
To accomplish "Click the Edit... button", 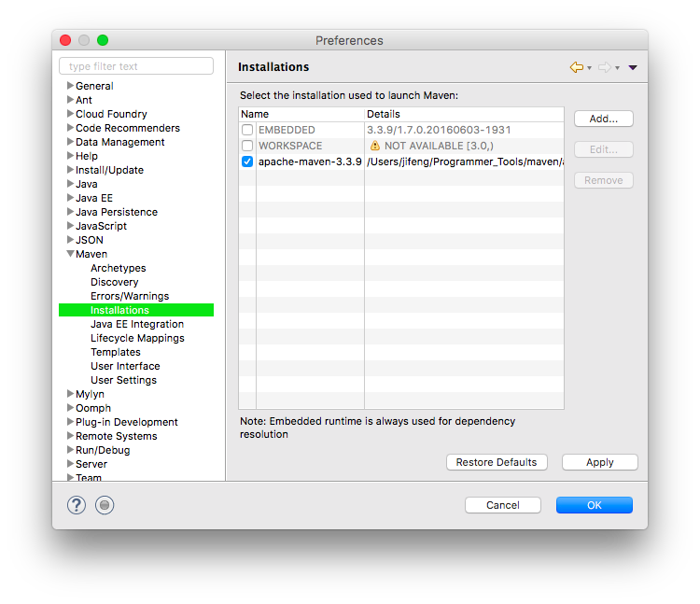I will click(604, 149).
